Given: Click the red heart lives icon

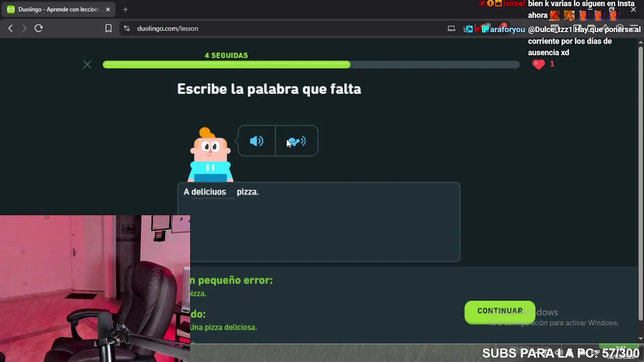Looking at the screenshot, I should tap(538, 64).
